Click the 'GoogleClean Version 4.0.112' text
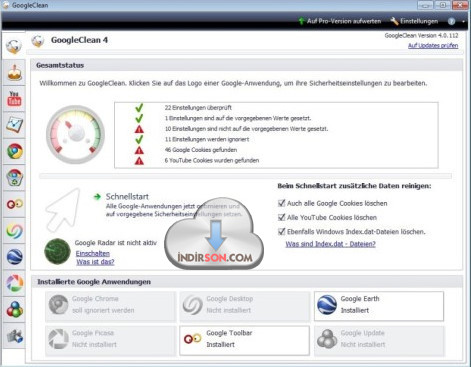 point(421,35)
